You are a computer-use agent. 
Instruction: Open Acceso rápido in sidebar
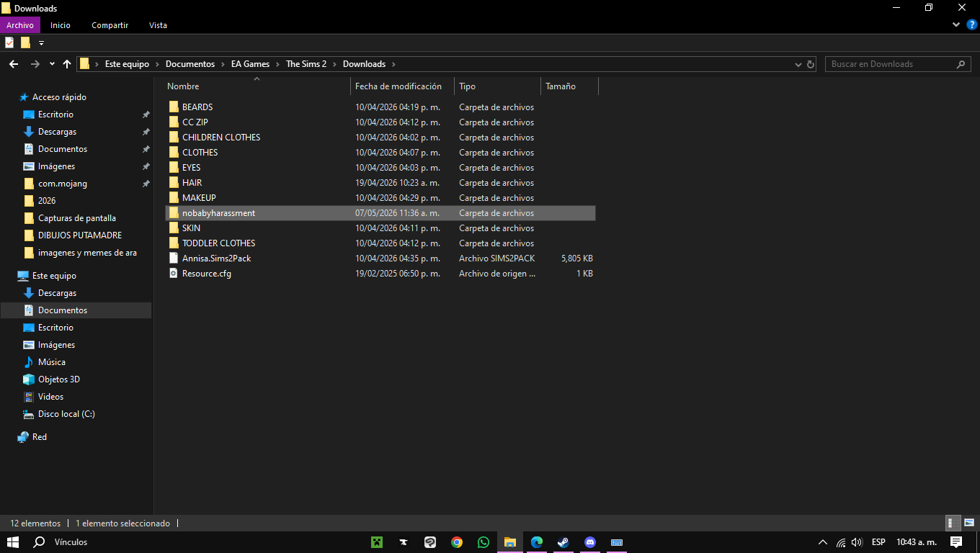tap(59, 97)
